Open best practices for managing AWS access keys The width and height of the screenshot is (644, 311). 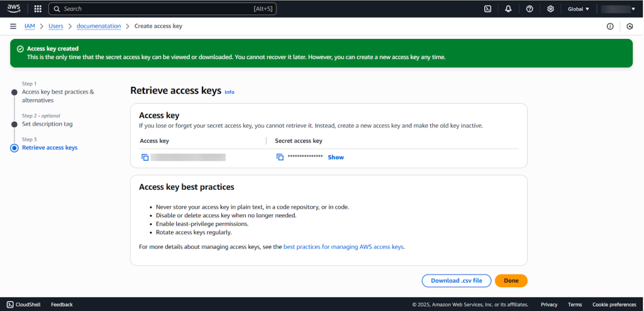click(343, 247)
